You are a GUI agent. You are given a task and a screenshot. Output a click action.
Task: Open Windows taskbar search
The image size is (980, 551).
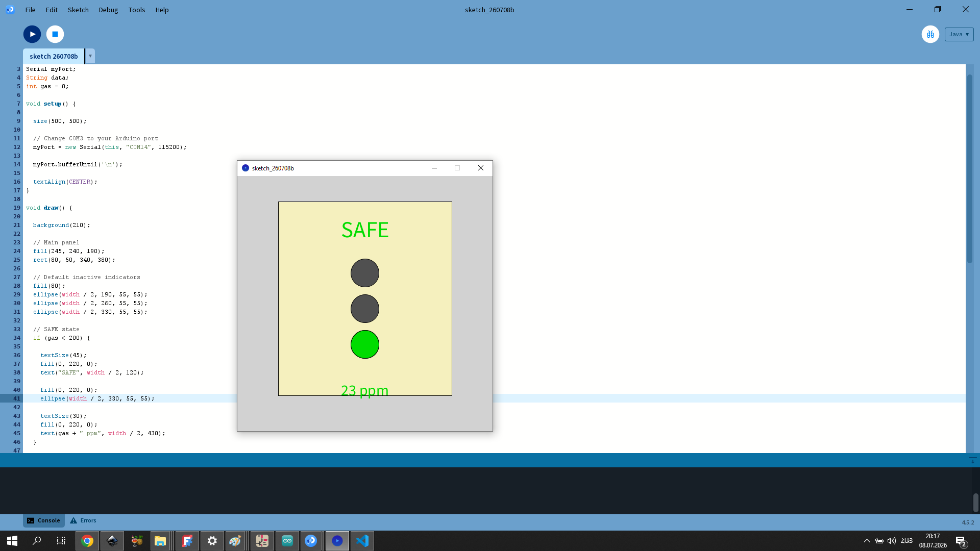[37, 541]
